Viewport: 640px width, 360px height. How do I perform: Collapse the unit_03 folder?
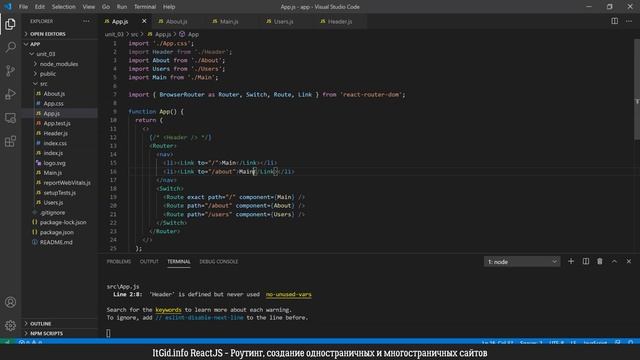pyautogui.click(x=45, y=54)
